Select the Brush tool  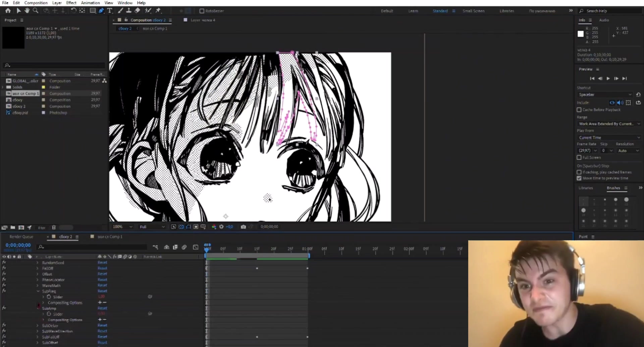coord(120,11)
